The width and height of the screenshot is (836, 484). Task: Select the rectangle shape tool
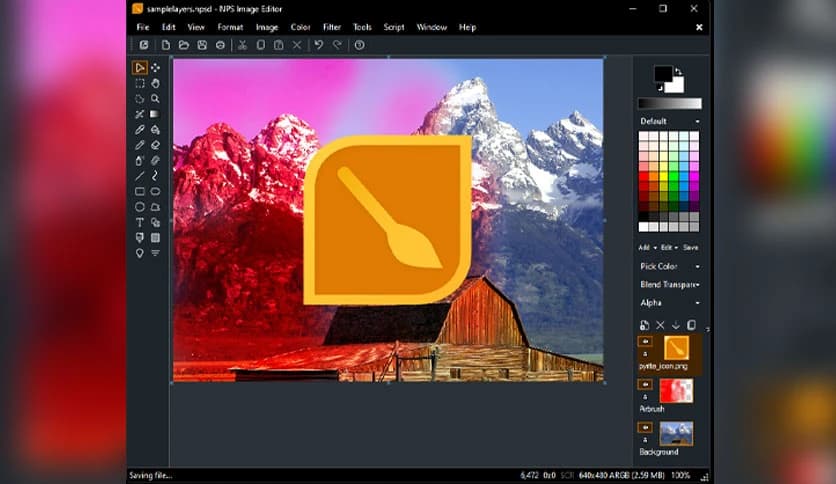(140, 191)
